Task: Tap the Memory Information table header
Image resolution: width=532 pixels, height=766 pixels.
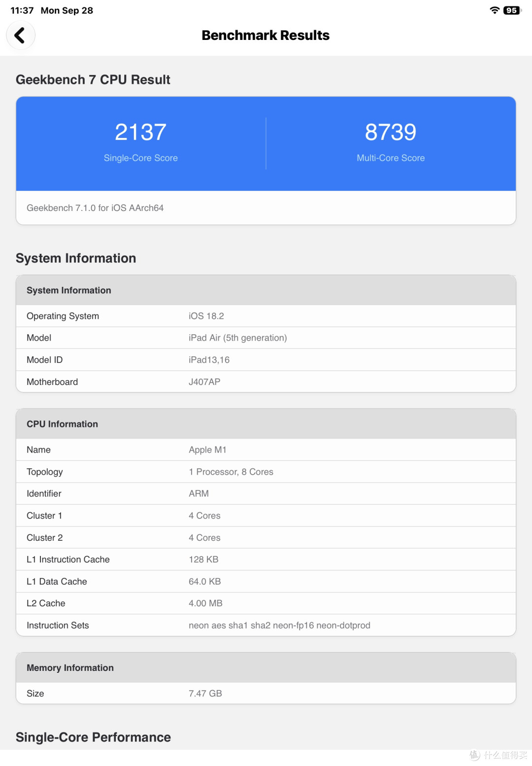Action: tap(266, 668)
